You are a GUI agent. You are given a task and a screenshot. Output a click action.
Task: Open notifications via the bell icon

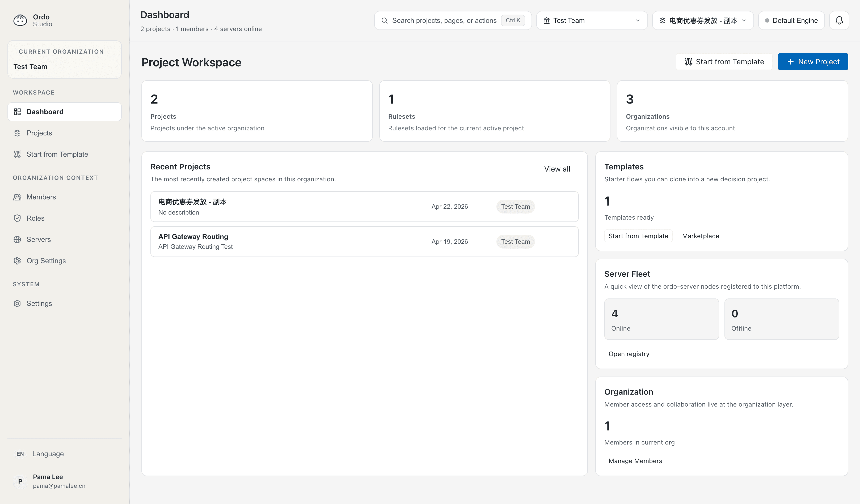coord(839,20)
